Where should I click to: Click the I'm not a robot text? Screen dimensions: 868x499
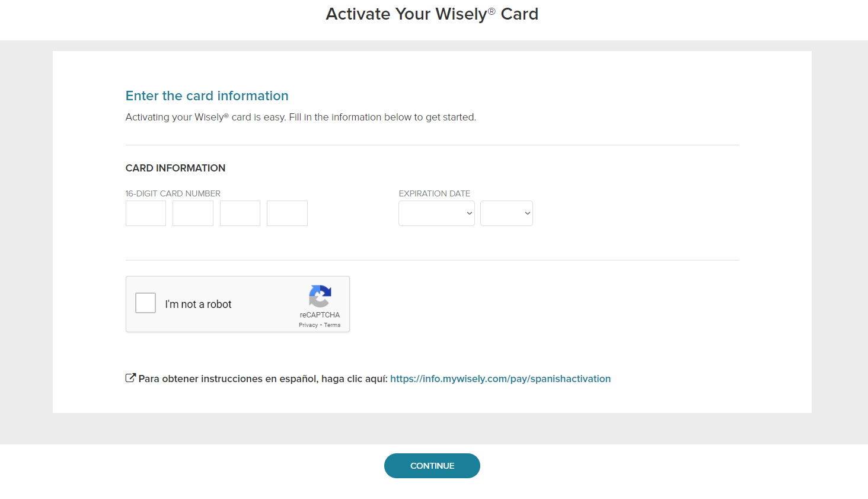(x=198, y=304)
